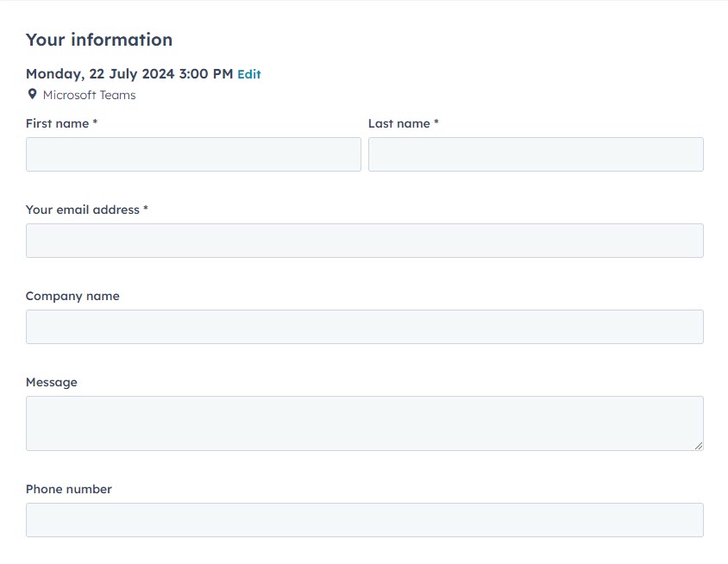Click into the email address field

364,241
